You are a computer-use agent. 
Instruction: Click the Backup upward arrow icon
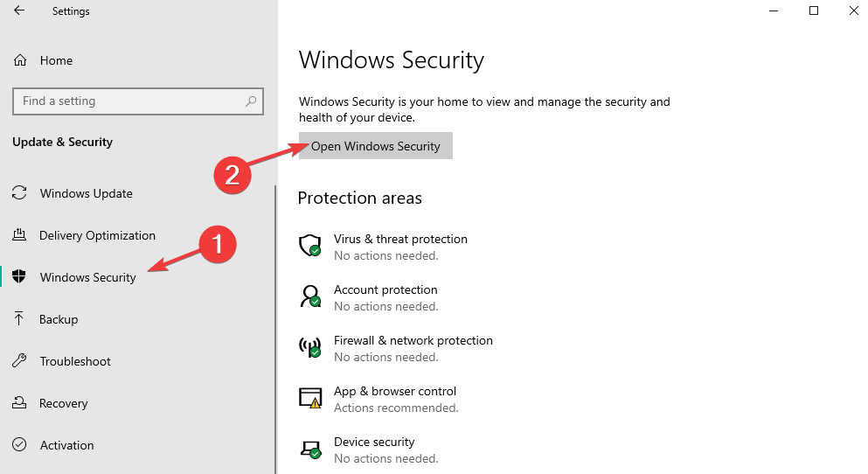[x=19, y=318]
